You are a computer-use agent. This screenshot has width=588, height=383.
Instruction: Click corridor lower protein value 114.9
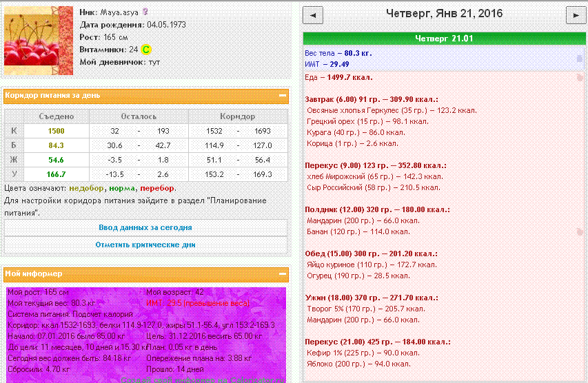click(214, 145)
